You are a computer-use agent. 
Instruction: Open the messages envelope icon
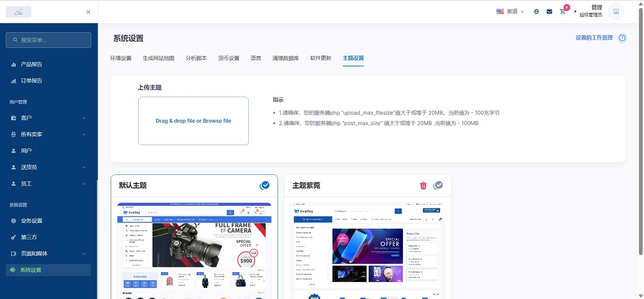pos(549,12)
